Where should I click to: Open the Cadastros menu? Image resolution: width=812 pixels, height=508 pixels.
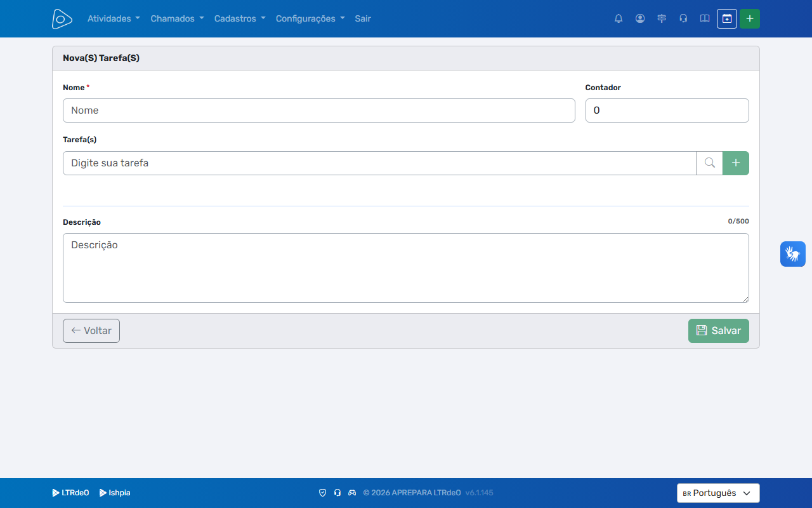240,18
